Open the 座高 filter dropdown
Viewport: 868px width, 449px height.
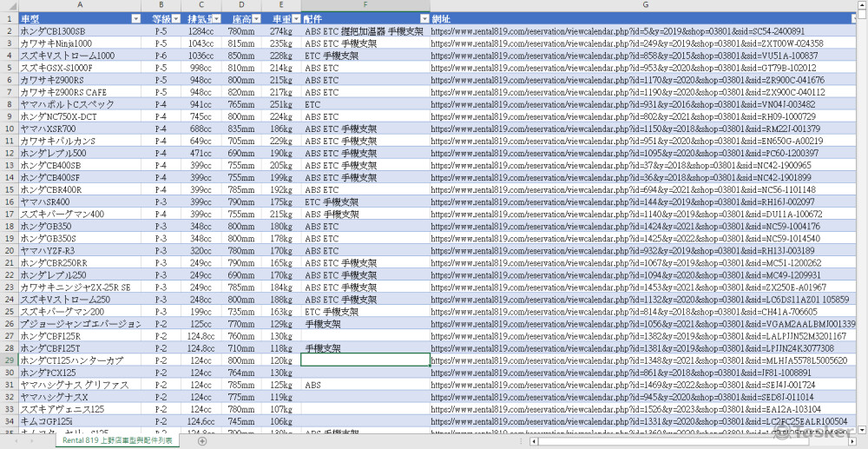click(x=255, y=18)
